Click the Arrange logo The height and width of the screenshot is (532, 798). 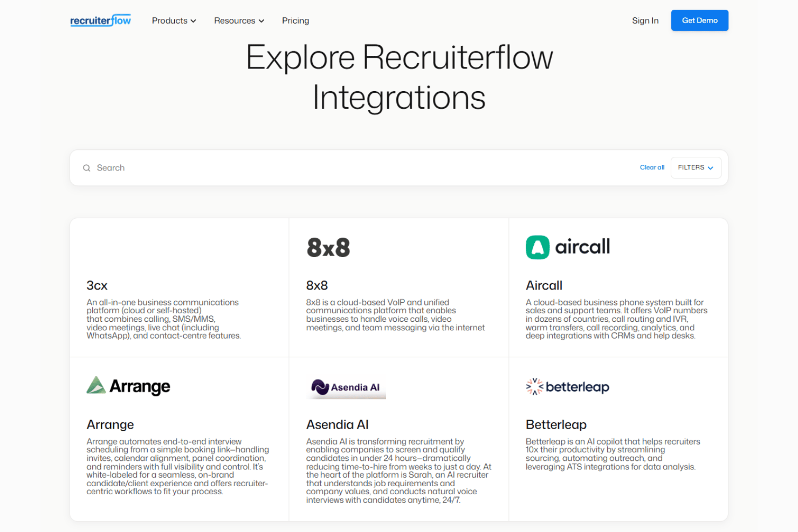[128, 386]
